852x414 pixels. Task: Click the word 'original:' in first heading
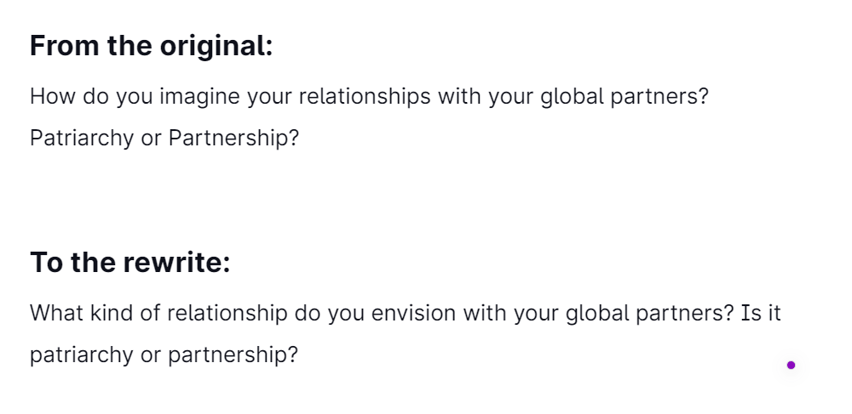216,46
